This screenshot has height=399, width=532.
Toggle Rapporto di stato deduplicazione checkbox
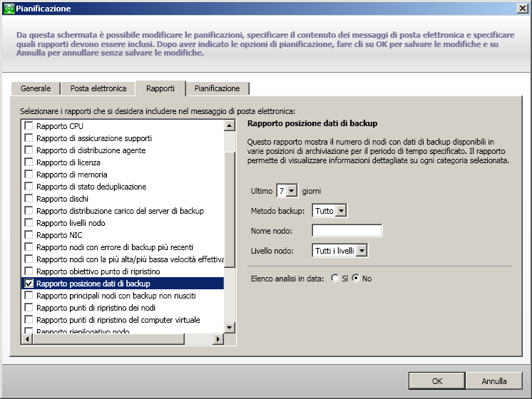point(29,187)
